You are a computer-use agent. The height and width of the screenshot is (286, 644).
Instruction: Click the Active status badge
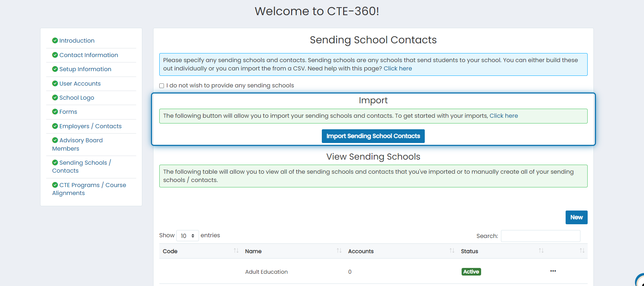click(471, 272)
